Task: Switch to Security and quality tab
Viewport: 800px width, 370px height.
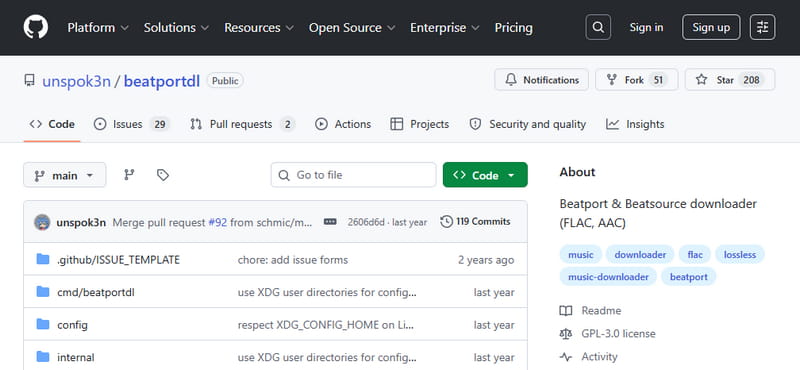Action: [x=528, y=124]
